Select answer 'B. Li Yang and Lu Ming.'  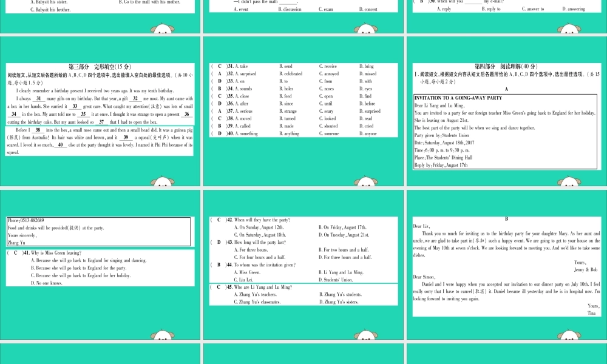pos(341,272)
